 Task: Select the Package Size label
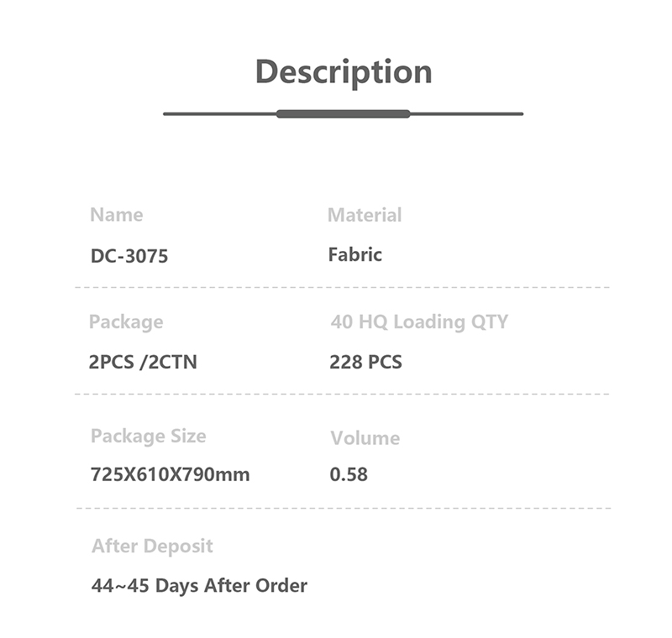pyautogui.click(x=148, y=437)
